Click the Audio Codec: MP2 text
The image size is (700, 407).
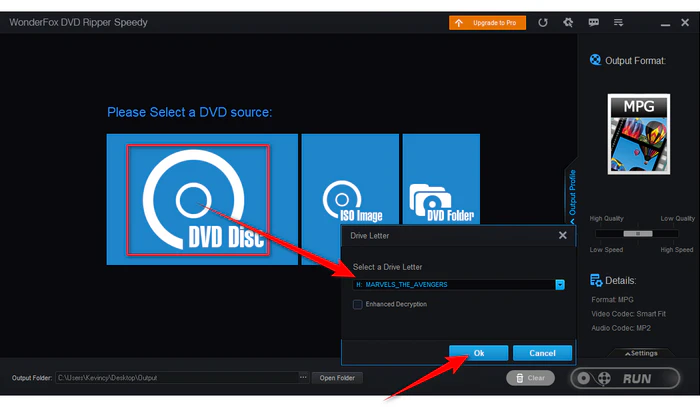point(621,328)
